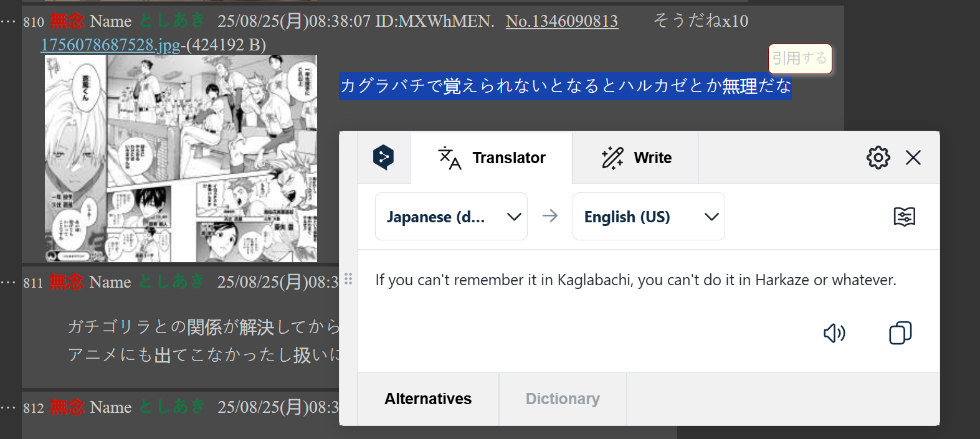Viewport: 980px width, 439px height.
Task: Grab the popup drag handle dots
Action: (x=348, y=279)
